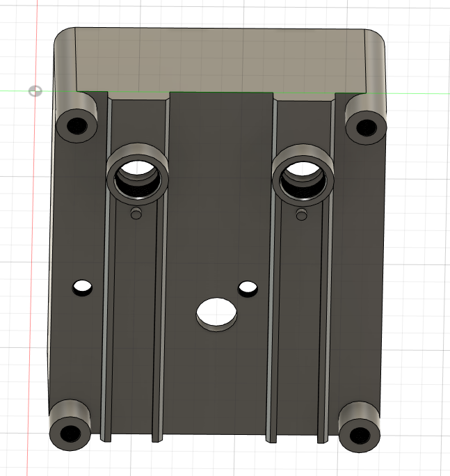Select the green horizontal axis line
This screenshot has width=450, height=476.
pyautogui.click(x=225, y=92)
